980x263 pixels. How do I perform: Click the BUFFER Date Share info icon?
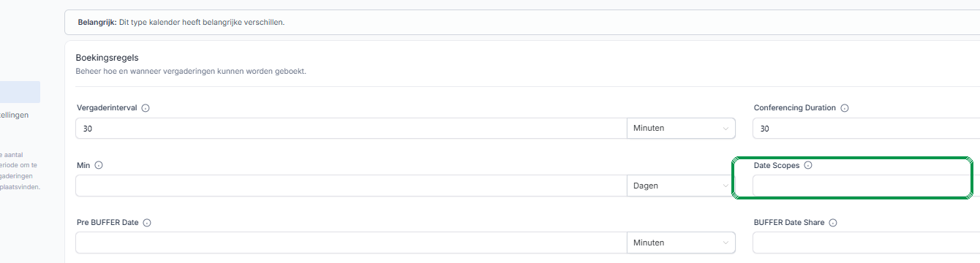[x=833, y=223]
